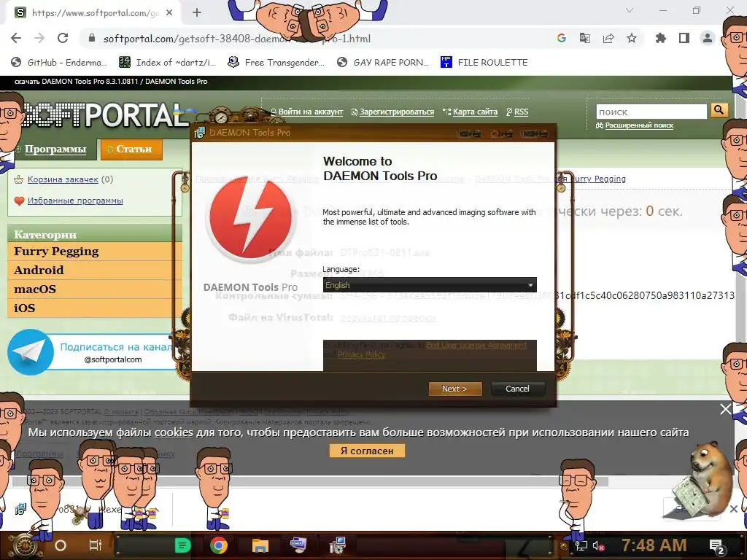Screen dimensions: 747x560
Task: Open the network tray icon
Action: pyautogui.click(x=581, y=546)
